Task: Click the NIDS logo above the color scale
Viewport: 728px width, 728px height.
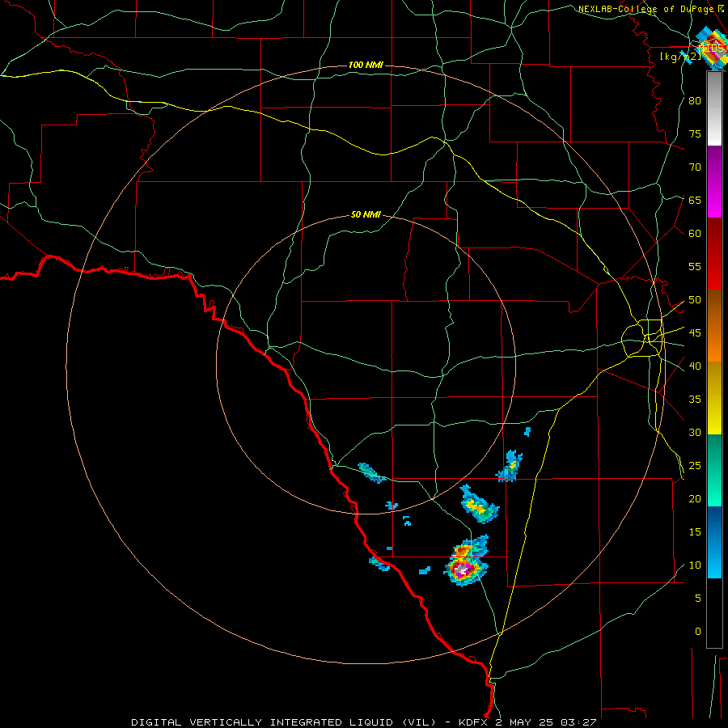Action: point(712,48)
